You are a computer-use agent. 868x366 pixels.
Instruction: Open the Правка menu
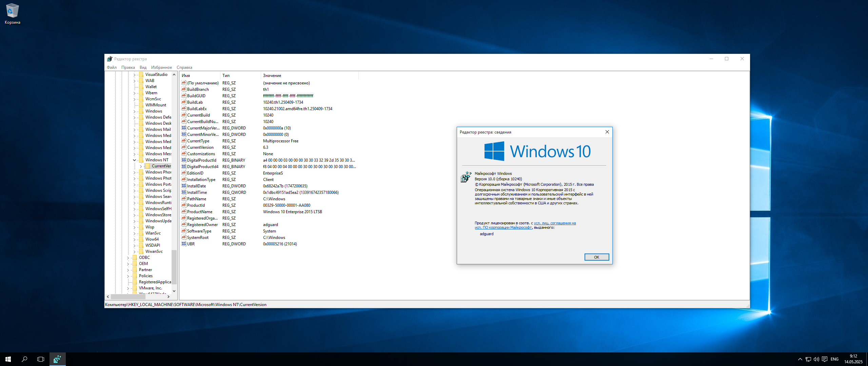128,67
